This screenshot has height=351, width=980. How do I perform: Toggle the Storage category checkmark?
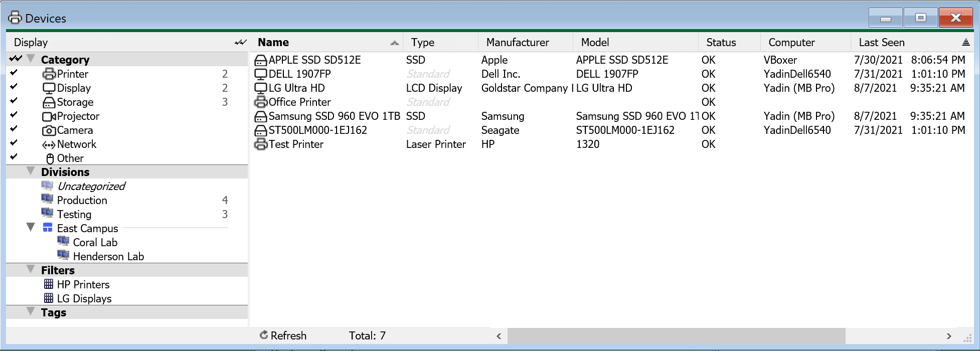tap(14, 101)
